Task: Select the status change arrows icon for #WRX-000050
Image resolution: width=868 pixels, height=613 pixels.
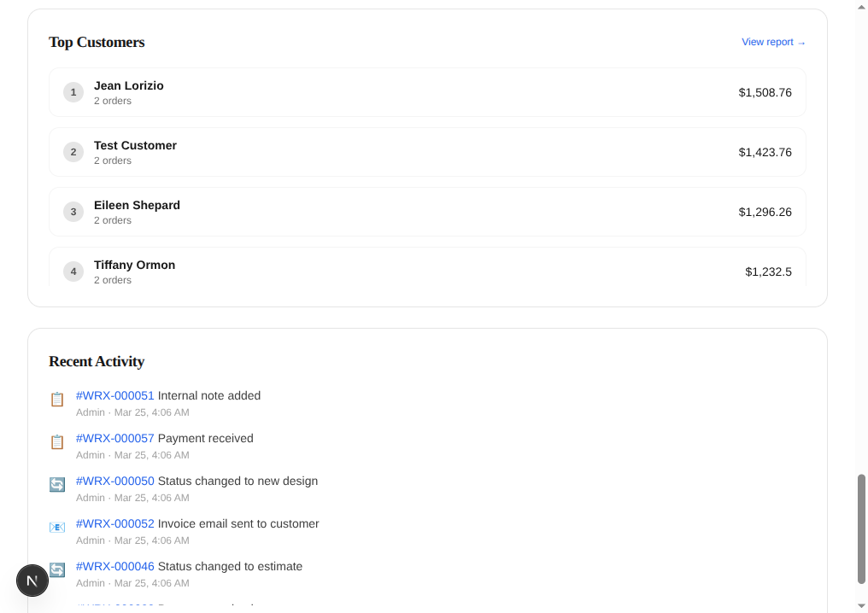Action: coord(57,484)
